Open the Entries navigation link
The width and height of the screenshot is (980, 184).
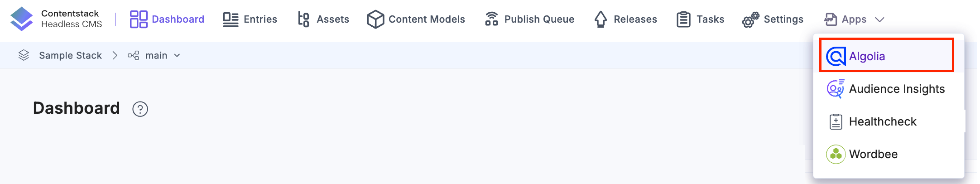coord(260,19)
